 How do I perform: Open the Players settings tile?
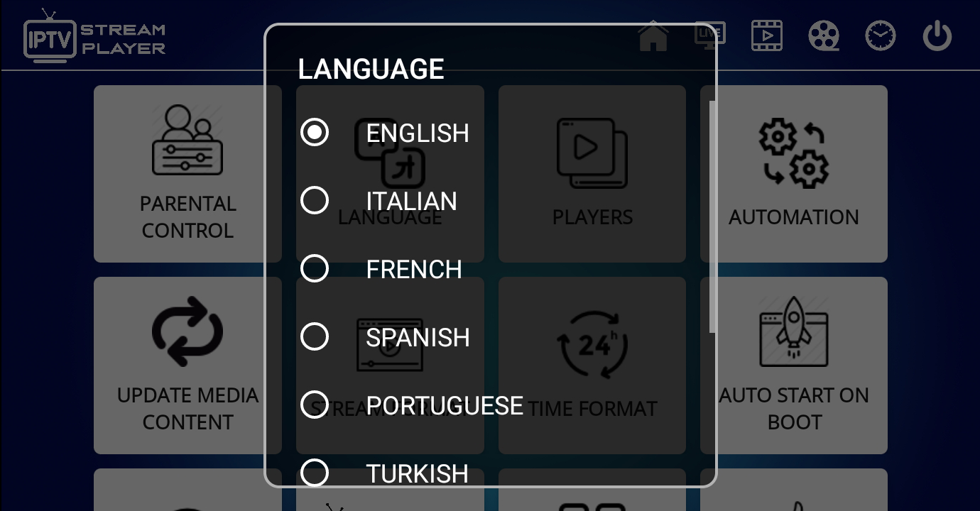[x=592, y=174]
